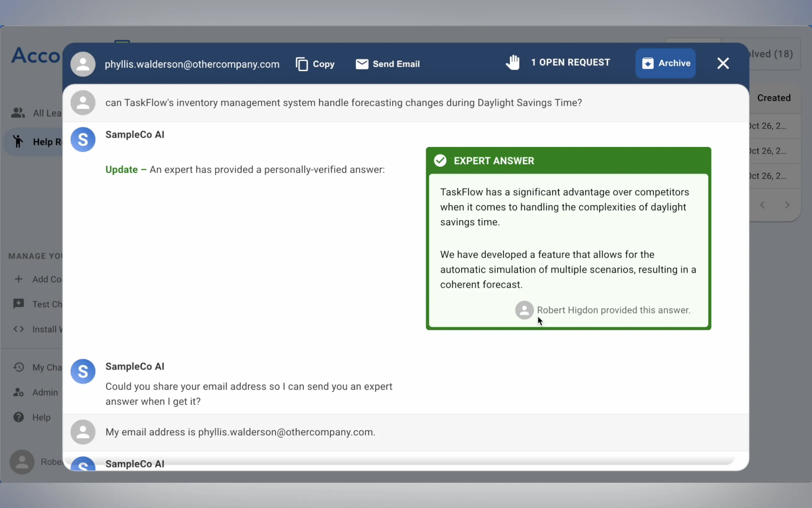The image size is (812, 508).
Task: Click the raised hand open request icon
Action: pyautogui.click(x=512, y=62)
